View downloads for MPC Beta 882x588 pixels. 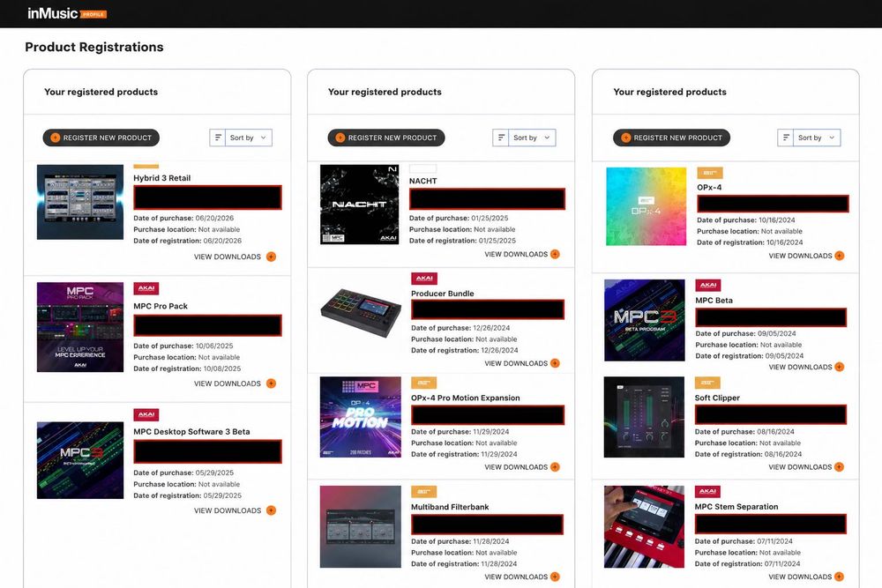point(806,367)
